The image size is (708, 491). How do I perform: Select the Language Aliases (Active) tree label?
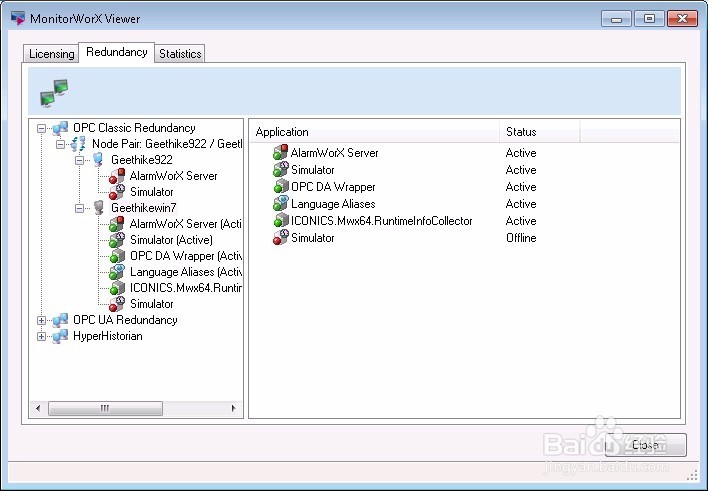pos(186,272)
